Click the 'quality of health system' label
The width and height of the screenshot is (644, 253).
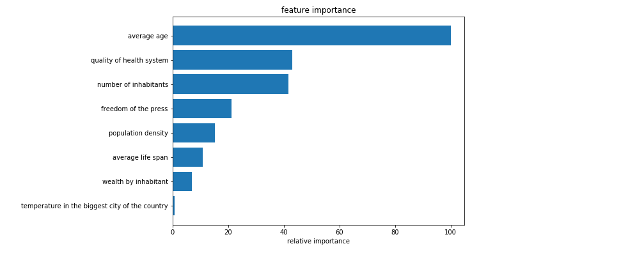pyautogui.click(x=129, y=61)
